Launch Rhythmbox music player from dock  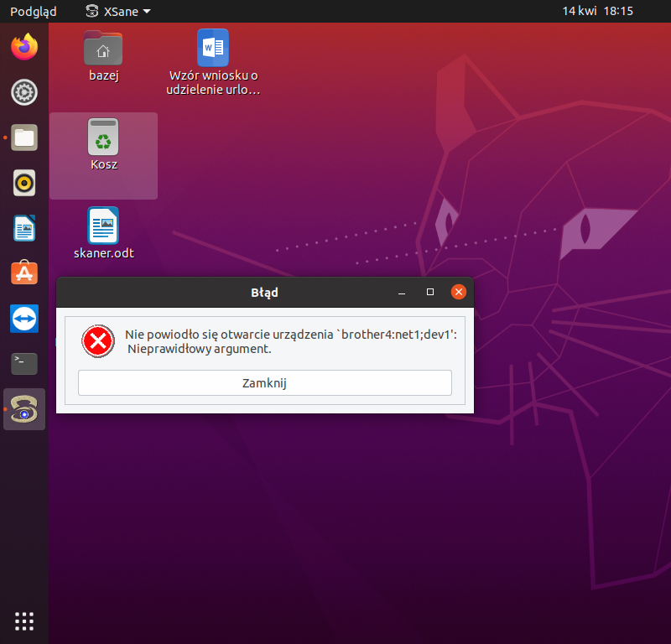coord(24,183)
